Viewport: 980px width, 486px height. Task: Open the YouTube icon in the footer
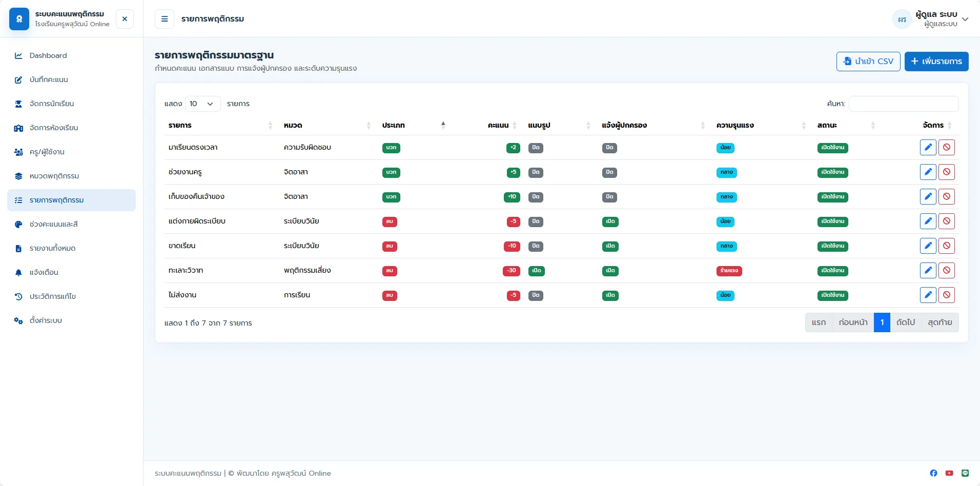tap(949, 473)
